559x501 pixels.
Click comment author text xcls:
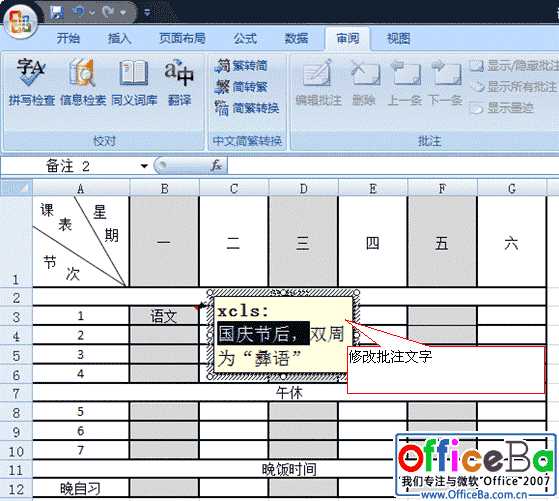coord(243,311)
